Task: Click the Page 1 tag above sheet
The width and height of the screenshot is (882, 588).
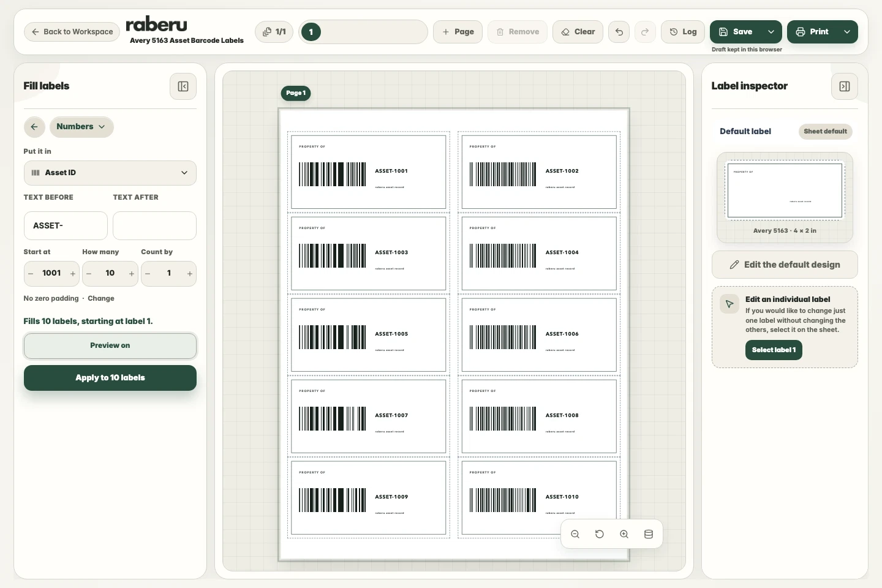Action: click(x=296, y=93)
